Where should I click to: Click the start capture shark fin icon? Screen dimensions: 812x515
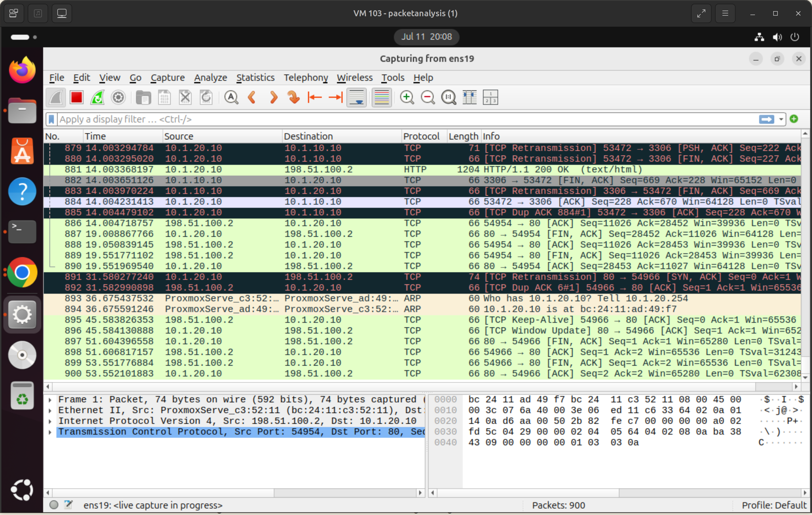point(56,98)
